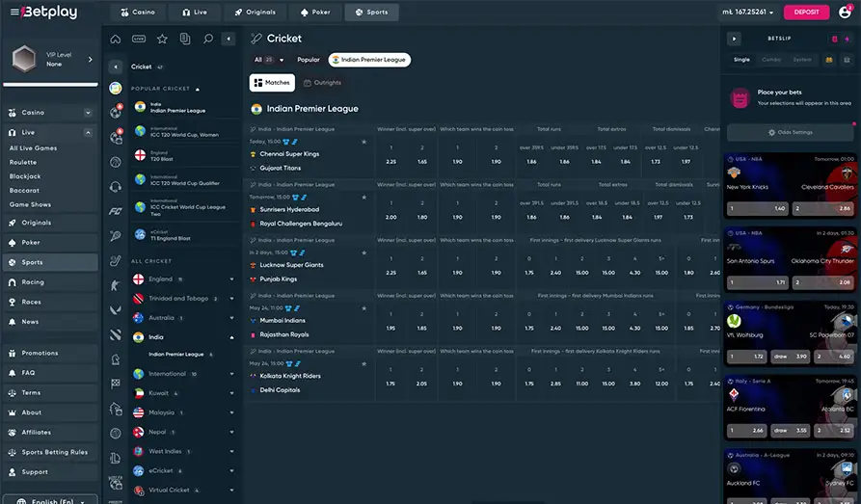
Task: Open the hamburger menu beside the Betplay logo
Action: (x=14, y=13)
